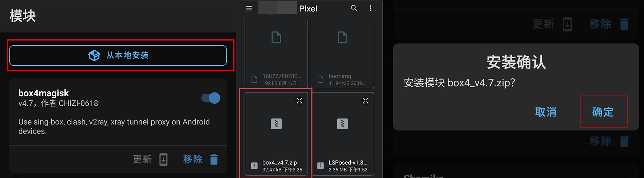Viewport: 644px width, 178px height.
Task: Select the LSPosed-v1.8 zip file
Action: coord(342,134)
